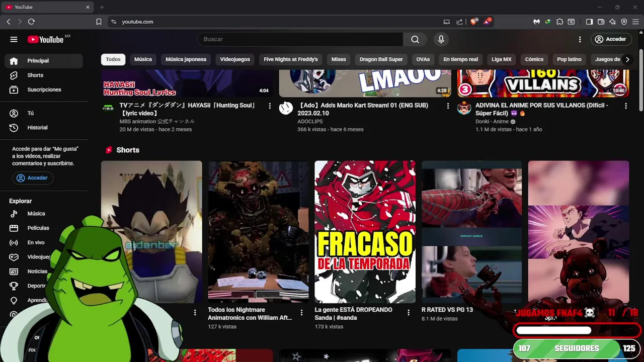This screenshot has height=362, width=644.
Task: Open the hamburger guide menu
Action: coord(14,39)
